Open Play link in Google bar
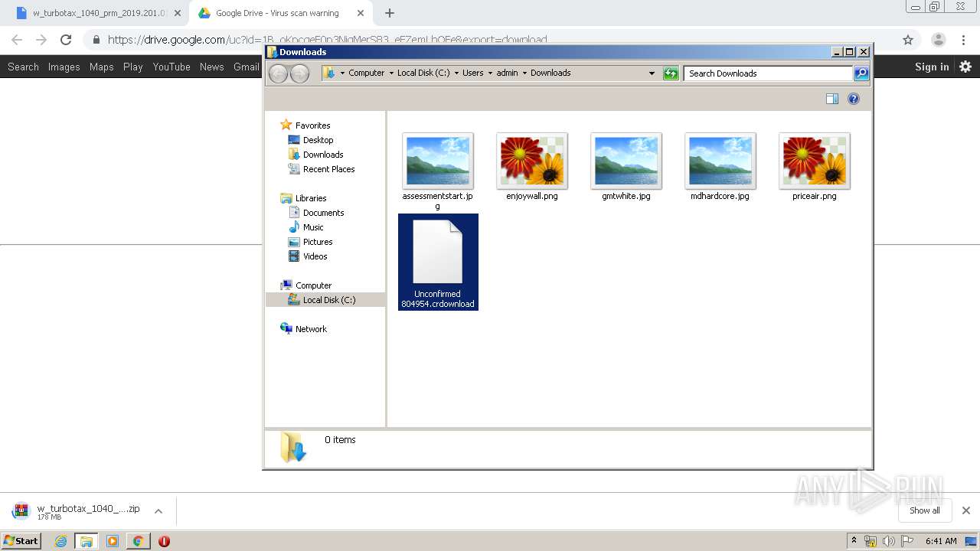Viewport: 980px width, 551px height. tap(132, 67)
